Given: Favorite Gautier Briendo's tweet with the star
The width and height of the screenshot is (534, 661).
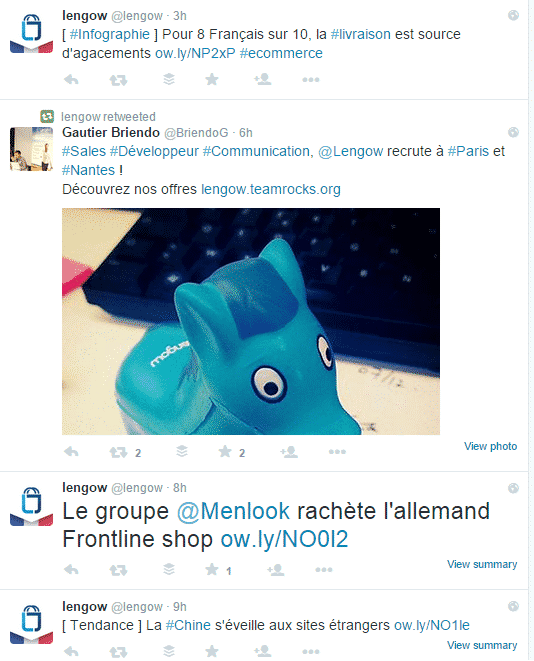Looking at the screenshot, I should 225,451.
